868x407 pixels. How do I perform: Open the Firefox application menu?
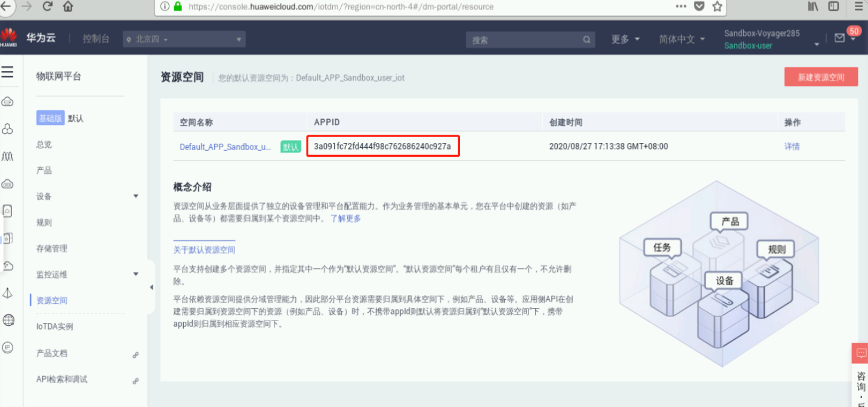point(859,6)
